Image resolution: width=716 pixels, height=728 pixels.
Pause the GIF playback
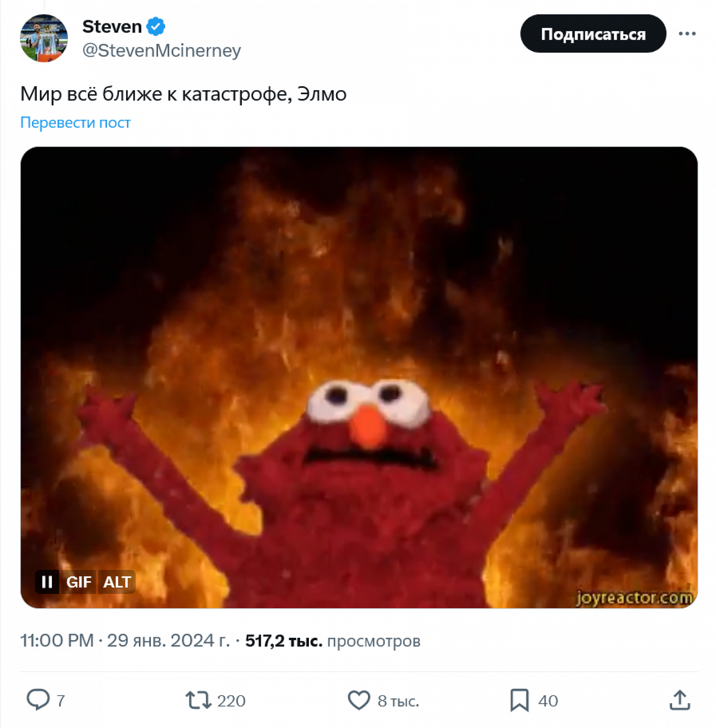point(47,582)
